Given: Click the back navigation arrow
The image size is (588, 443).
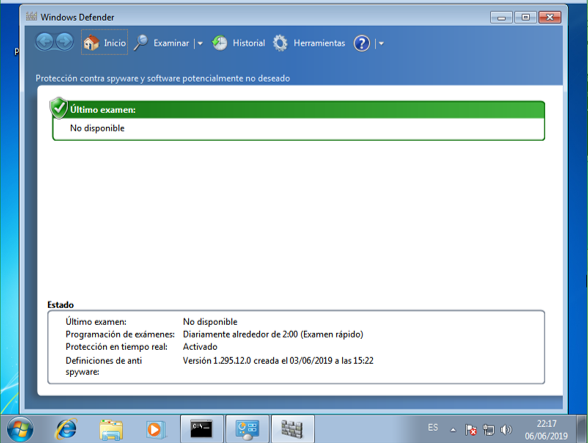Looking at the screenshot, I should [45, 42].
